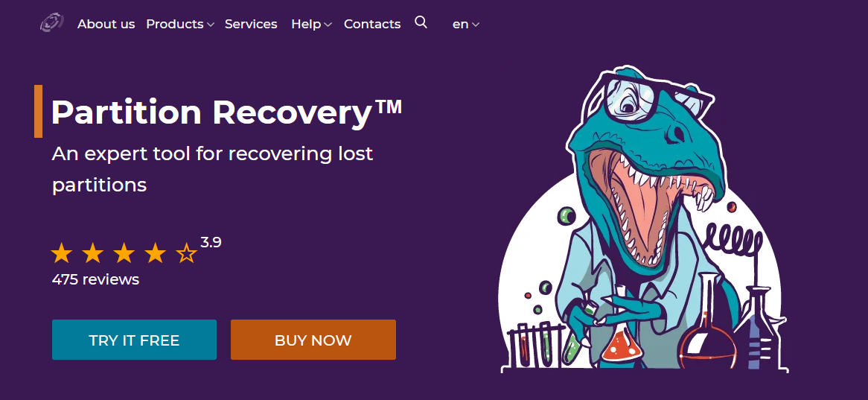
Task: Click the fourth gold rating star
Action: point(155,253)
